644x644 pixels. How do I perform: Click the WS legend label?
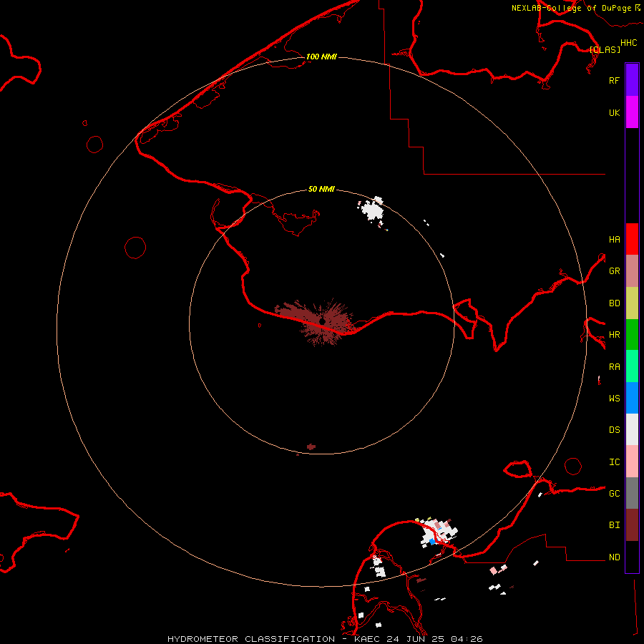point(614,399)
